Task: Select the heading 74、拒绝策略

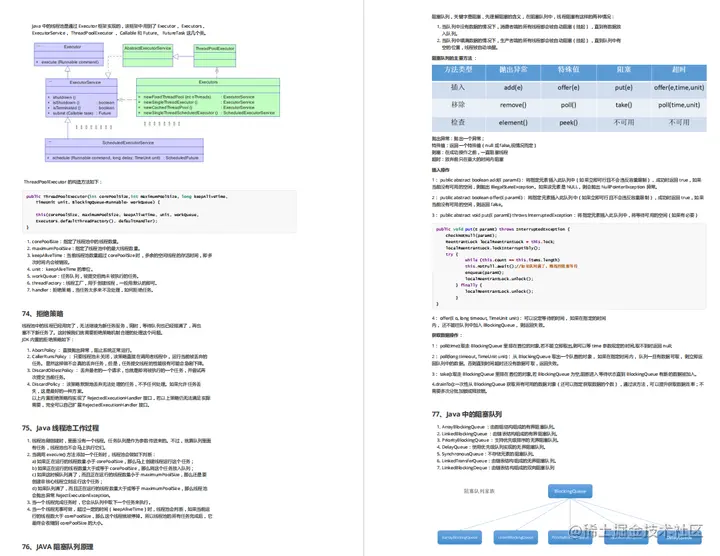Action: (x=42, y=314)
